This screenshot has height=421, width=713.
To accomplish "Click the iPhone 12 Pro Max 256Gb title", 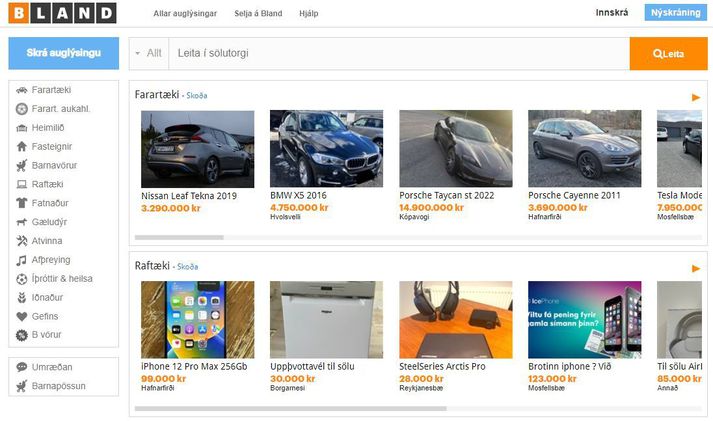I will 194,366.
